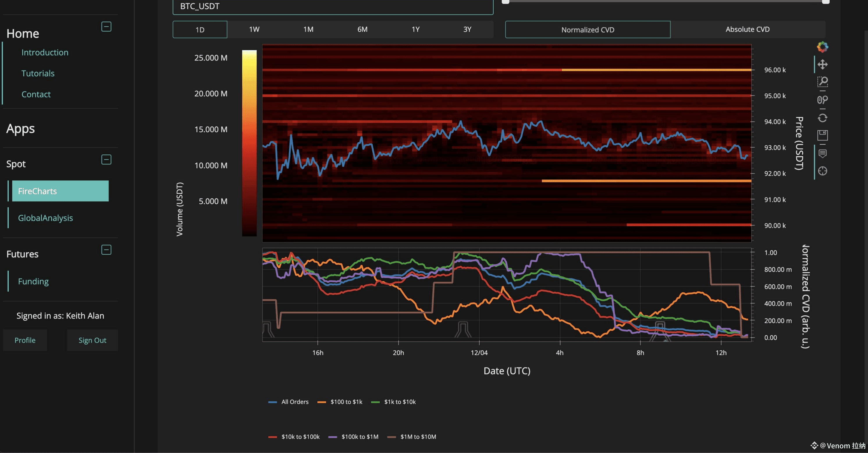Collapse the Home section
Image resolution: width=868 pixels, height=453 pixels.
[106, 27]
